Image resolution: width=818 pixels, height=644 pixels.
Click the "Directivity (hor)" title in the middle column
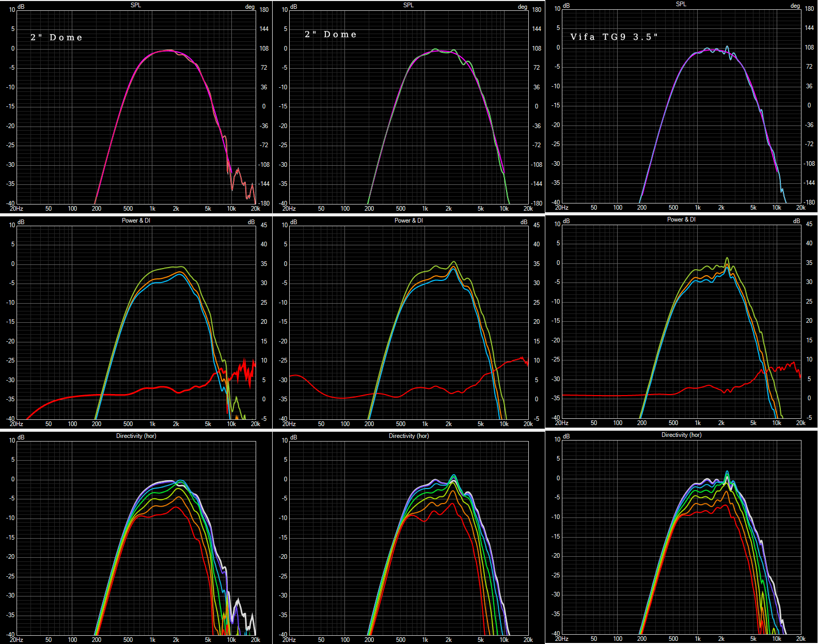tap(408, 436)
